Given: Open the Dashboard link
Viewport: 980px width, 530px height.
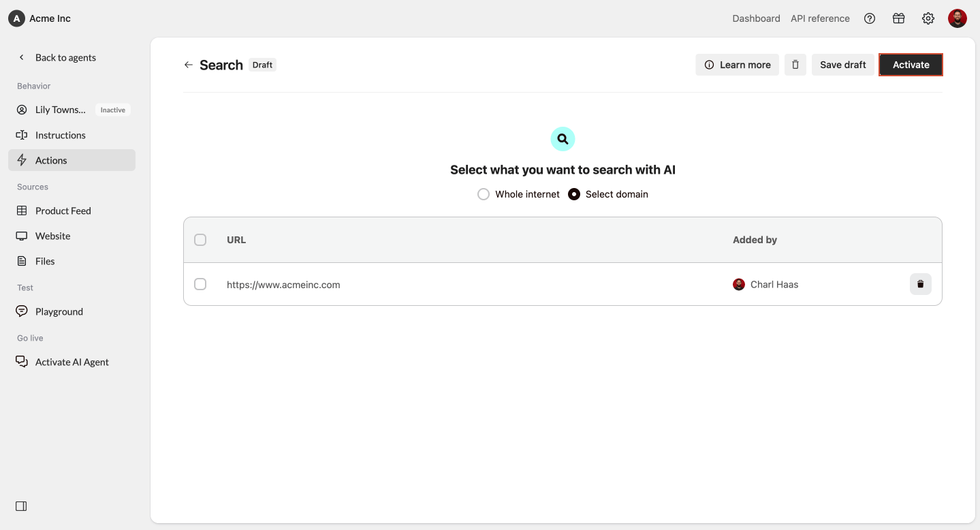Looking at the screenshot, I should coord(756,18).
